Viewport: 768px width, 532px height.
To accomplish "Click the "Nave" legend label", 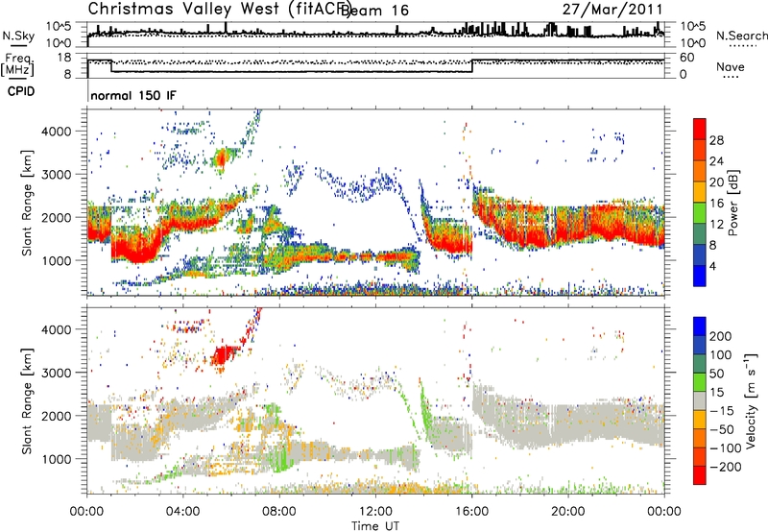I will [730, 67].
